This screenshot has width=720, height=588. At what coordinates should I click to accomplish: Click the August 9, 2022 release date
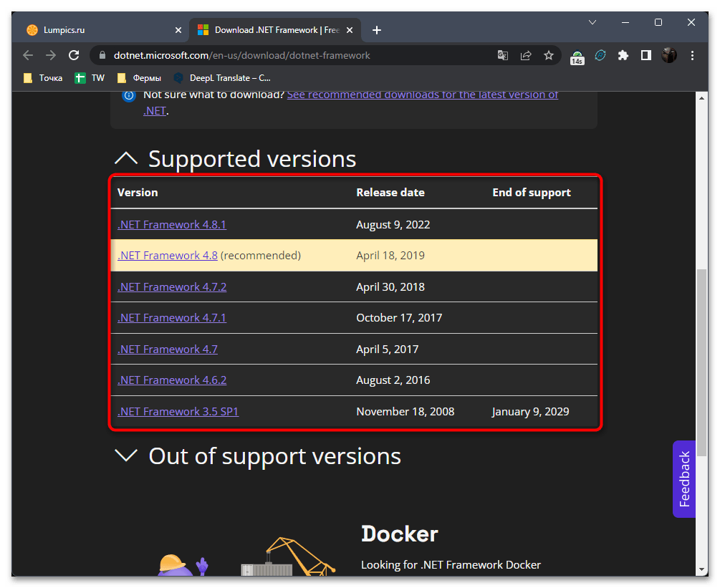[393, 225]
